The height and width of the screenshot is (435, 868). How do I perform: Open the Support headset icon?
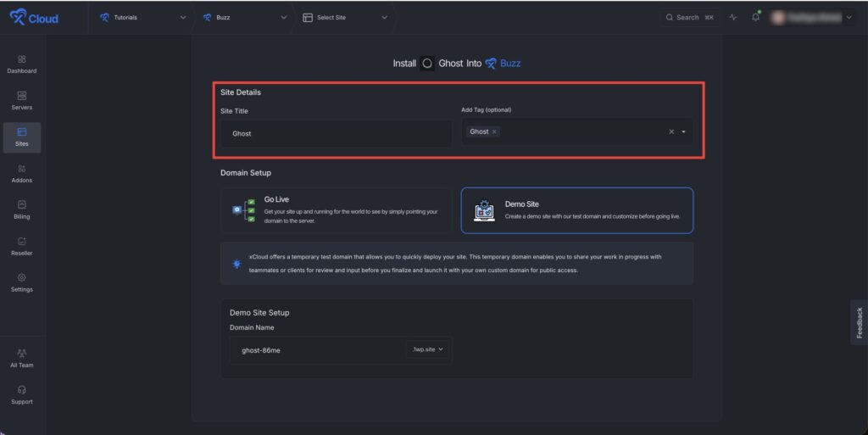21,389
